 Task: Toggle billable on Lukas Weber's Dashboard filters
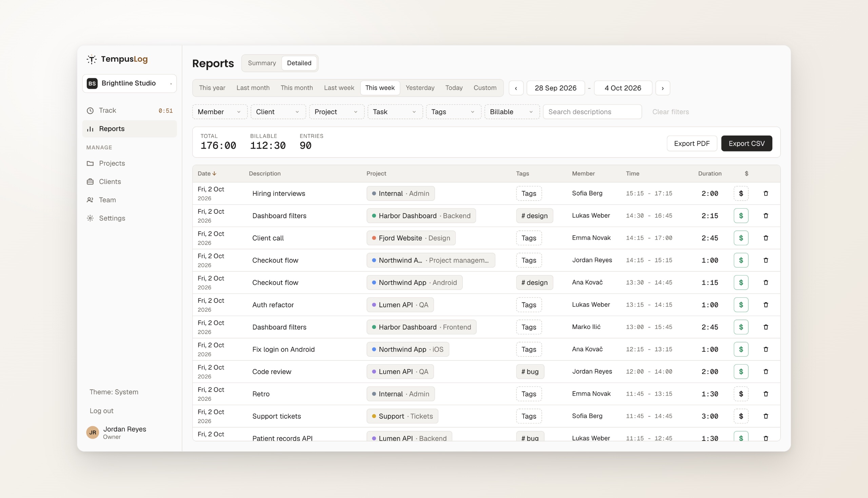[741, 216]
